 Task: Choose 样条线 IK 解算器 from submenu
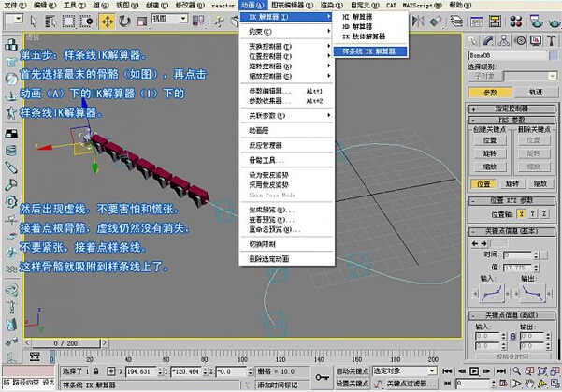point(370,51)
